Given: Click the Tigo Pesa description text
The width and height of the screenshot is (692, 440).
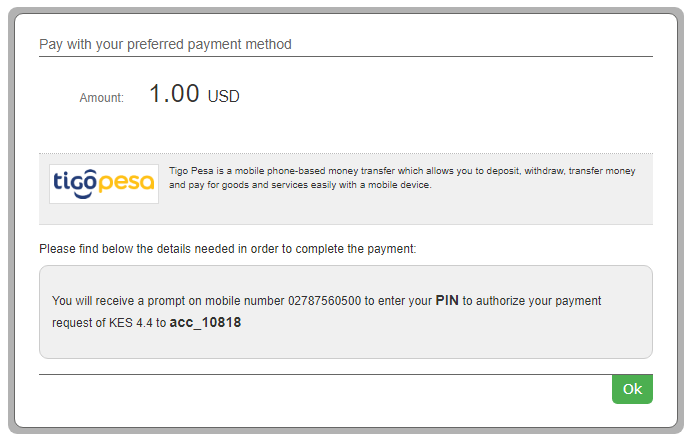Looking at the screenshot, I should pos(402,178).
